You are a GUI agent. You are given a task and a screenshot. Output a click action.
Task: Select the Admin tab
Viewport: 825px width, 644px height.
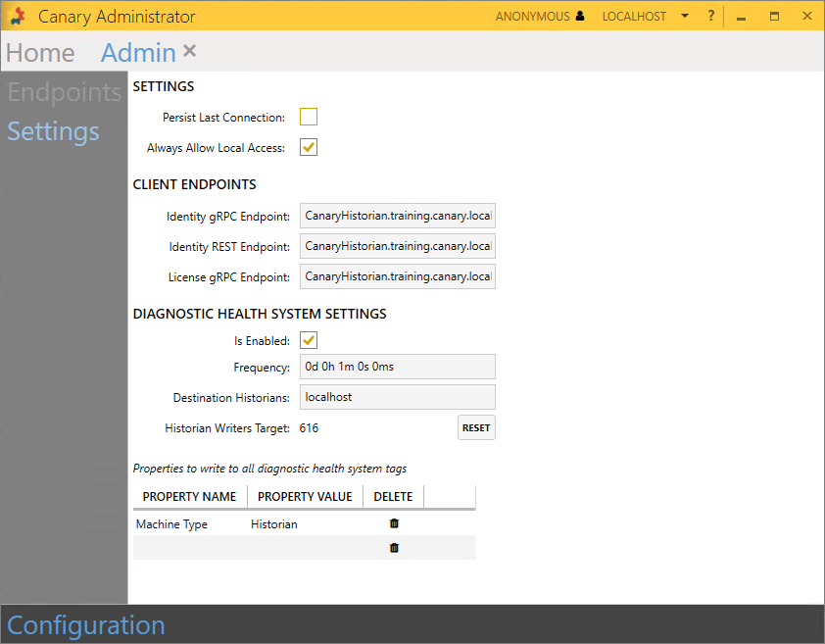tap(138, 53)
